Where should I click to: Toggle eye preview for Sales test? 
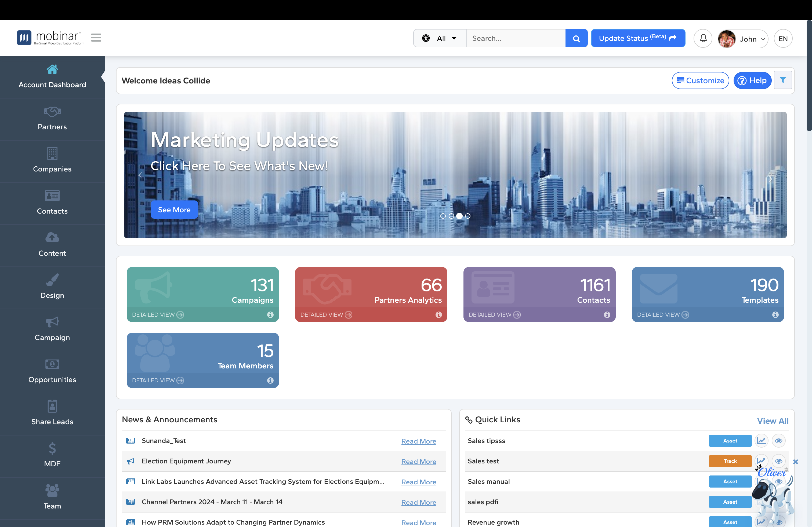(778, 461)
